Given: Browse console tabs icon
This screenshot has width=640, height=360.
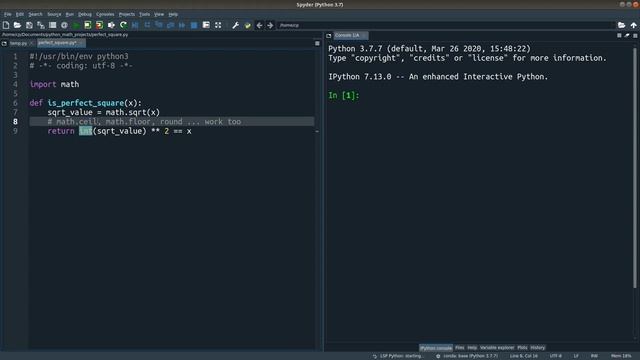Looking at the screenshot, I should pos(329,36).
